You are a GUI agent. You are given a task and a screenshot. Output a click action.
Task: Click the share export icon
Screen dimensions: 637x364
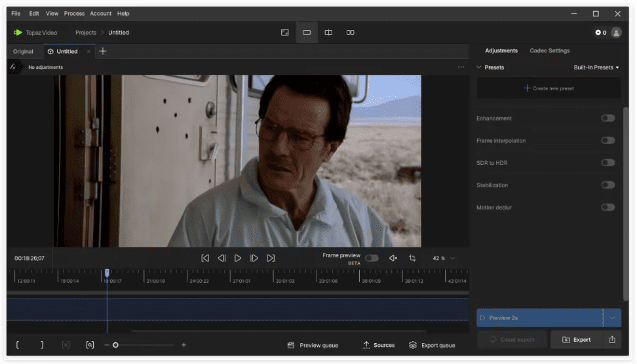612,340
